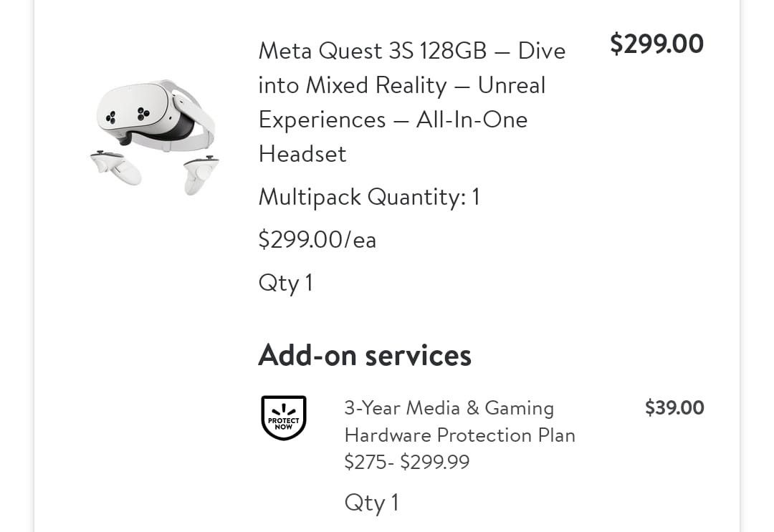Click the right controller in the product photo

pyautogui.click(x=199, y=173)
